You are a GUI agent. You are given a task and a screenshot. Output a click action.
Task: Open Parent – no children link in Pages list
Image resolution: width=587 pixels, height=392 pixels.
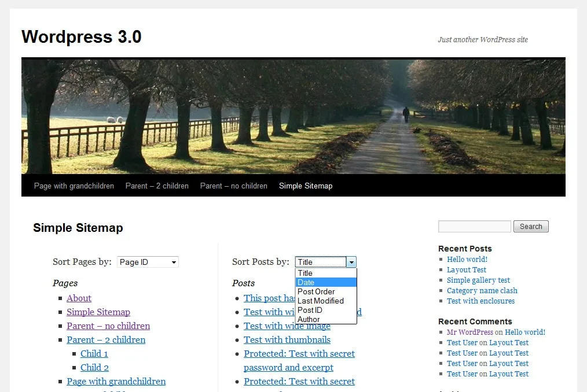[x=108, y=326]
